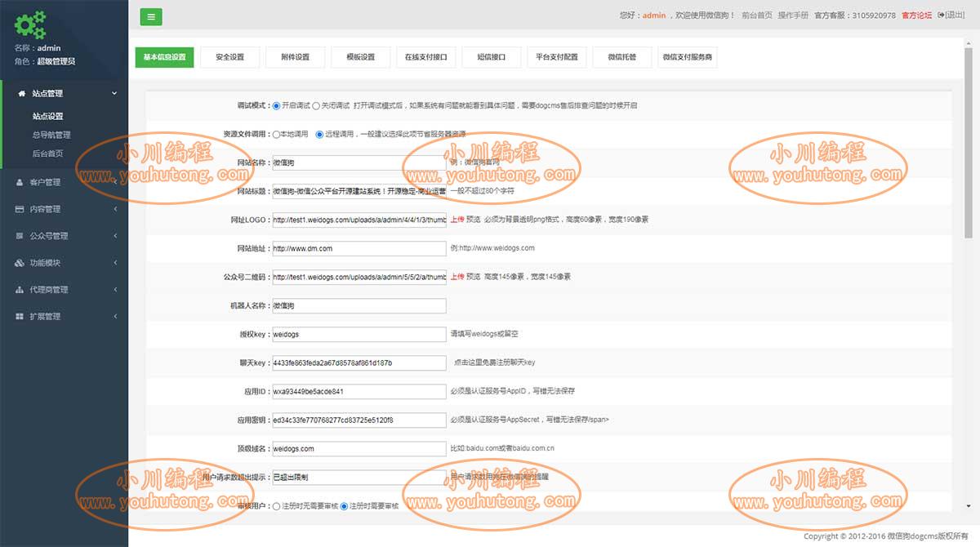Image resolution: width=980 pixels, height=547 pixels.
Task: Expand the 代理商管理 sidebar menu
Action: (x=64, y=290)
